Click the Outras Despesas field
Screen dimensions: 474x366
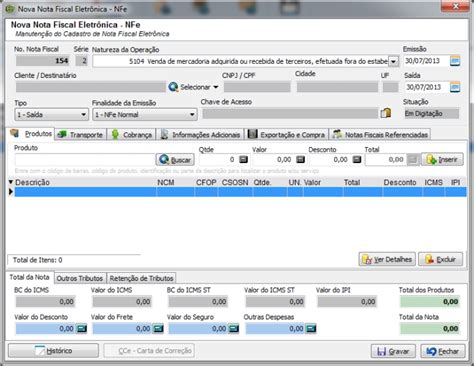click(x=275, y=329)
